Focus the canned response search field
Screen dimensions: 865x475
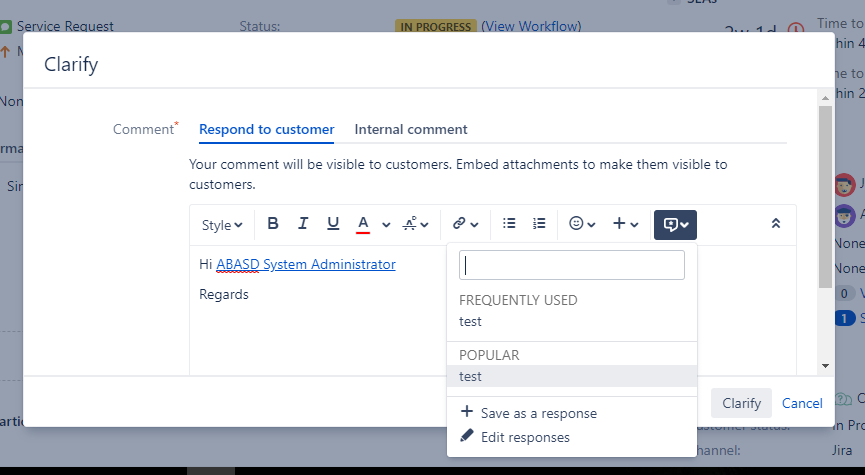pyautogui.click(x=572, y=265)
